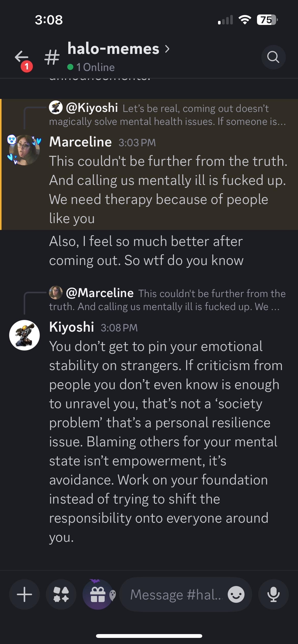
Task: View the 1 Online members indicator
Action: pos(91,67)
